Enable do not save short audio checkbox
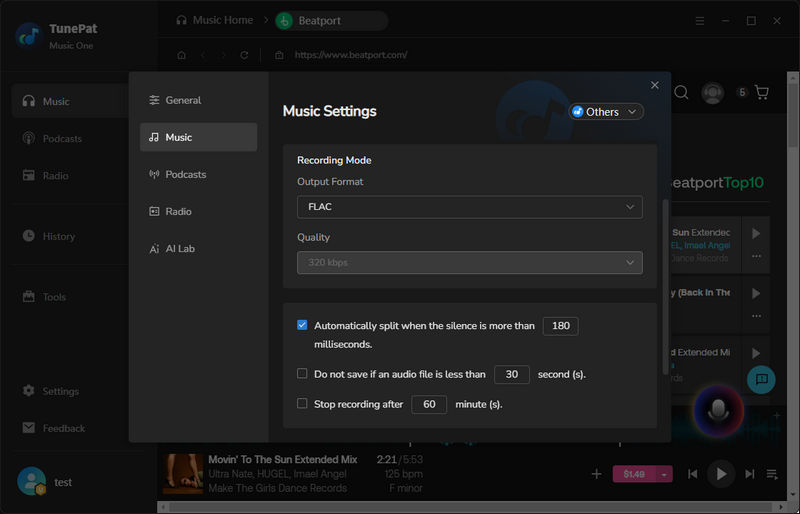Image resolution: width=800 pixels, height=514 pixels. coord(302,374)
